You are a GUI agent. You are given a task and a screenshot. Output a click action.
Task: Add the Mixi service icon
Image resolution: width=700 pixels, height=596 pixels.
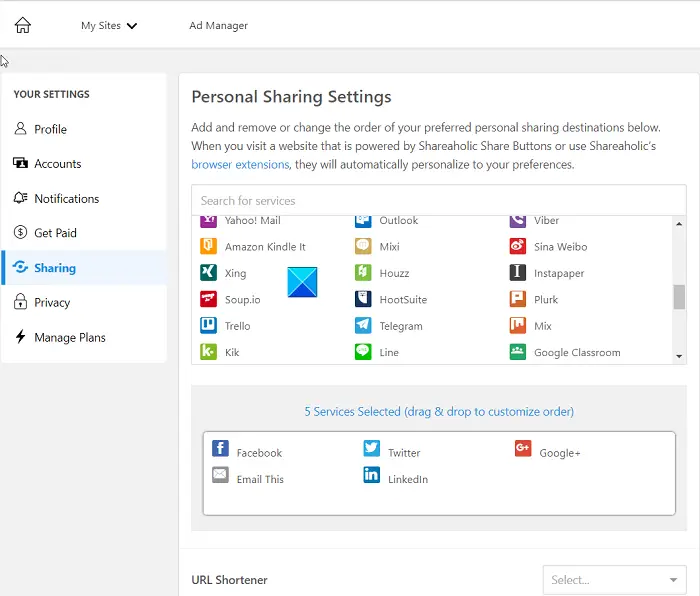pos(363,246)
